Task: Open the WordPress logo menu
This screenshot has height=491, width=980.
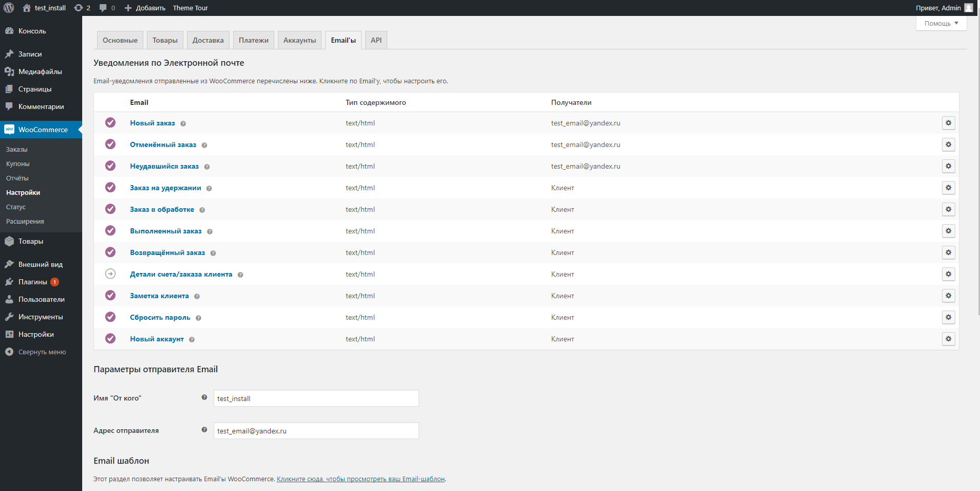Action: 9,8
